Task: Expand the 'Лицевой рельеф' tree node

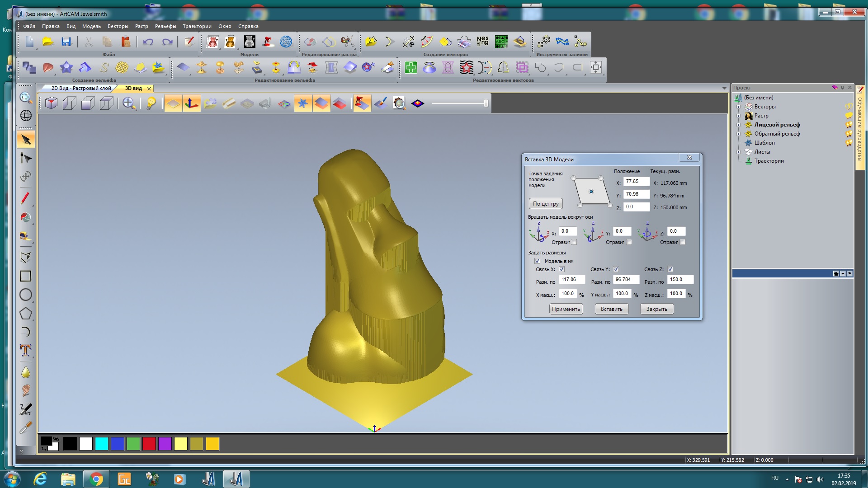Action: [738, 125]
